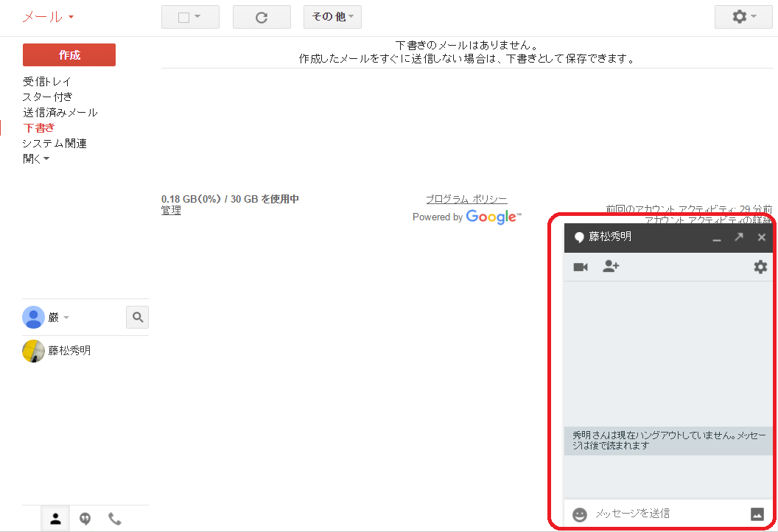Open the その他 dropdown

(332, 17)
